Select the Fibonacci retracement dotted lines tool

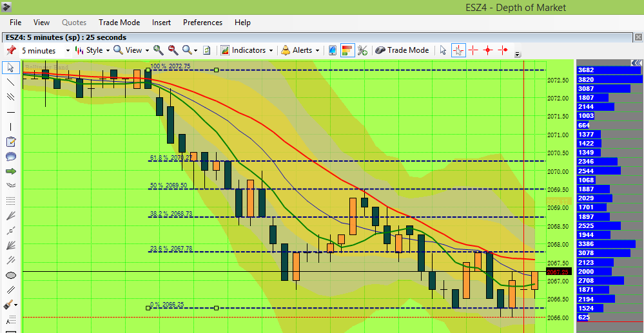pos(11,200)
